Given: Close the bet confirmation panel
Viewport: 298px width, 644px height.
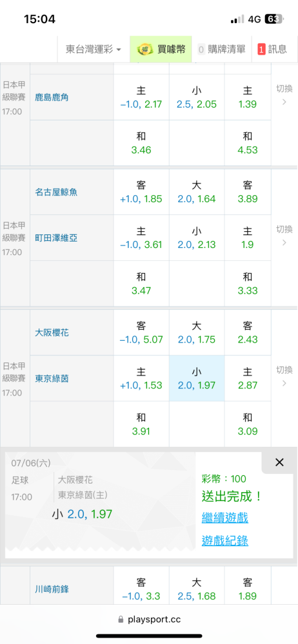Looking at the screenshot, I should click(279, 462).
